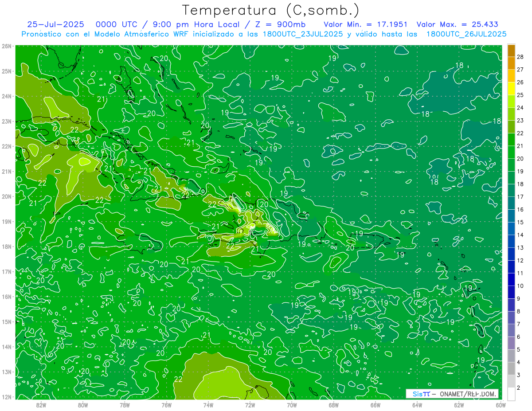This screenshot has height=411, width=532.
Task: Click the "16N" latitude axis label
Action: tap(7, 297)
